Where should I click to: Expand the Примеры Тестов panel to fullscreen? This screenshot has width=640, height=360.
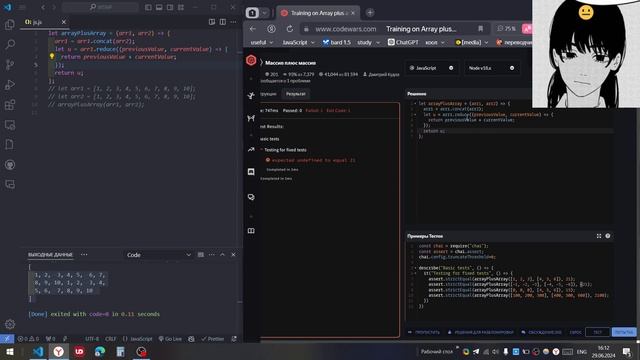(599, 236)
